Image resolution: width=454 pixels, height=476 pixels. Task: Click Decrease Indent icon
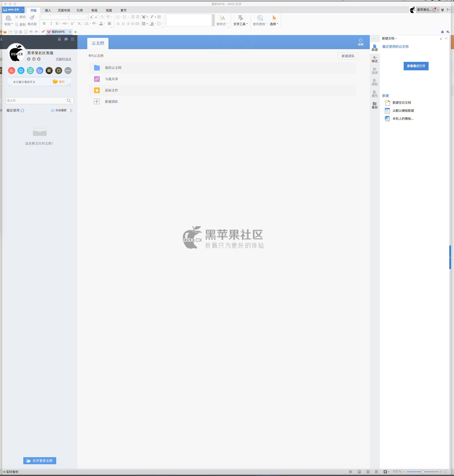(133, 17)
